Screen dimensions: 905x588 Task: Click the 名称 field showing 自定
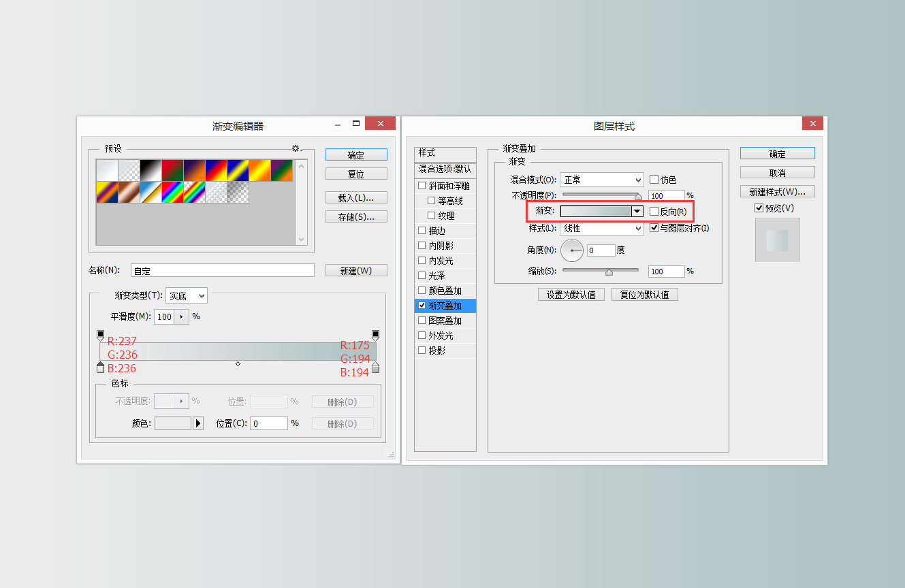(222, 269)
